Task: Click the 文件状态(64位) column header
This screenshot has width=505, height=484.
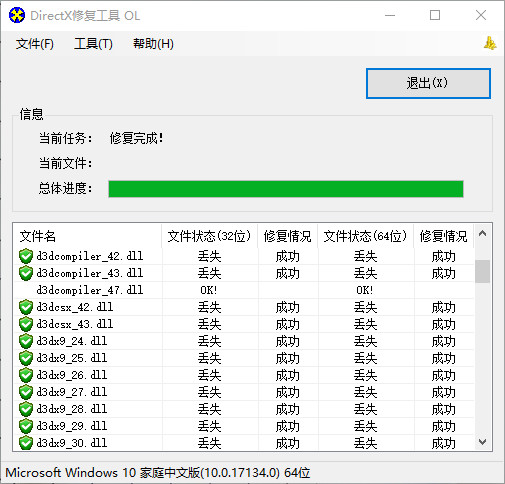Action: [x=365, y=236]
